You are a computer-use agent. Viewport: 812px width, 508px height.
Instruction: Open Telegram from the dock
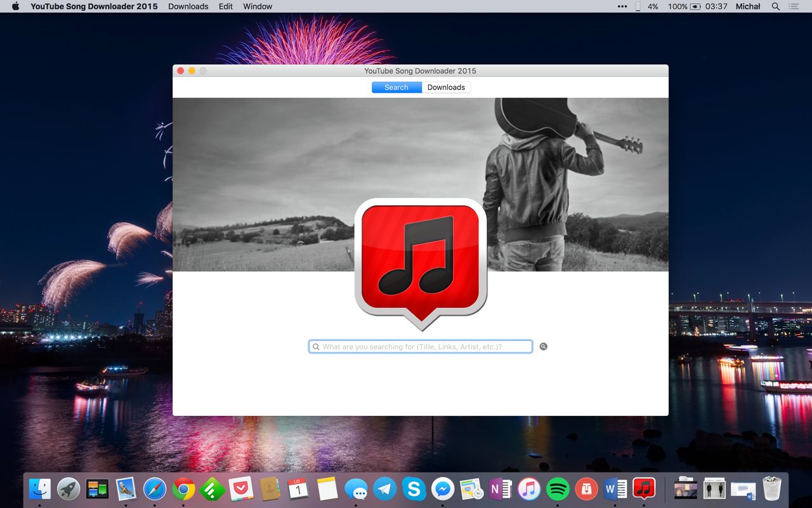click(x=385, y=488)
